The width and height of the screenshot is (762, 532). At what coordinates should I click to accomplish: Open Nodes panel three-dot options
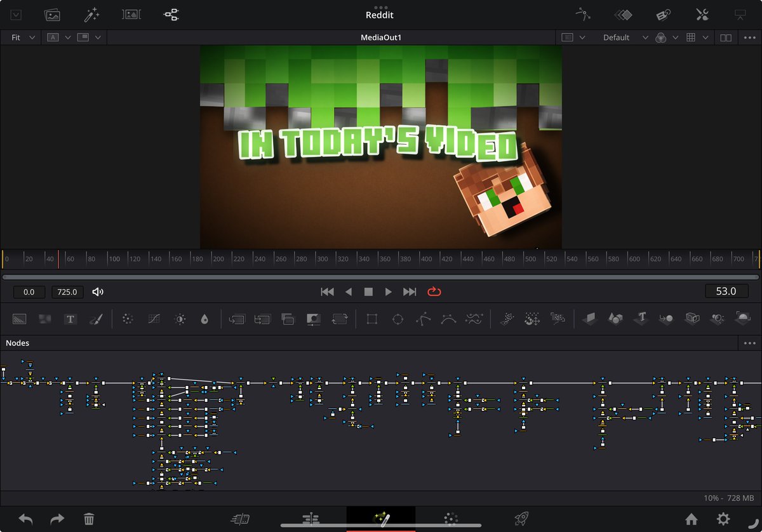(749, 343)
